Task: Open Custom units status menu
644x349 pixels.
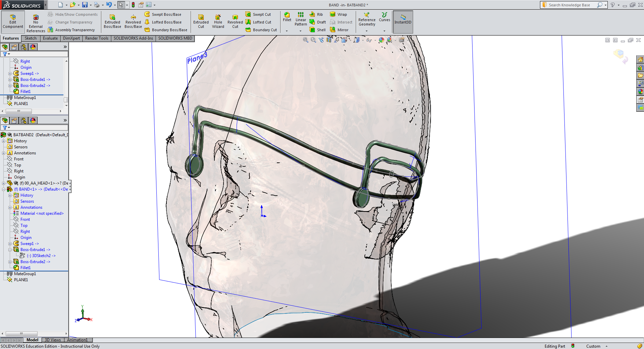Action: point(597,346)
